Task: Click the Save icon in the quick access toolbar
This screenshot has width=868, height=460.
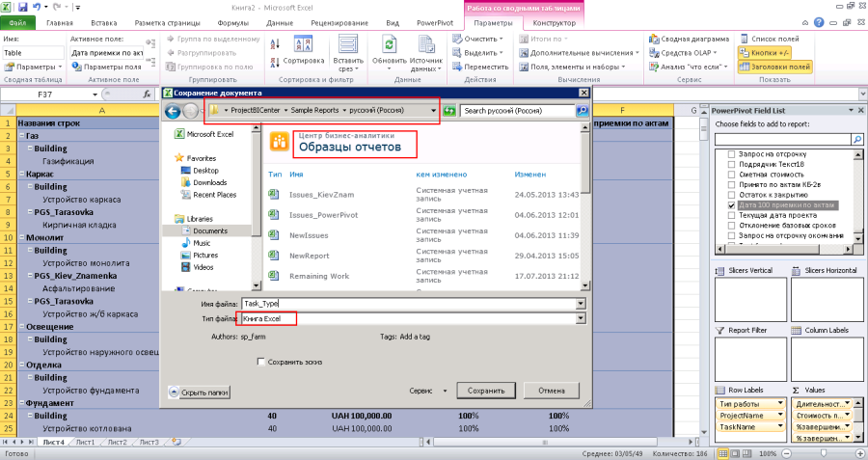Action: coord(23,7)
